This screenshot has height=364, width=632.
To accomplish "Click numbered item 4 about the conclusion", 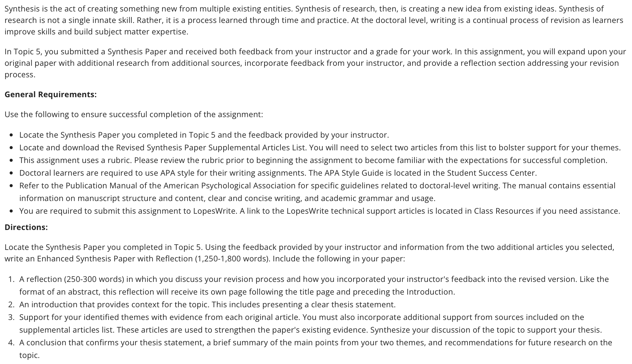I will [316, 349].
